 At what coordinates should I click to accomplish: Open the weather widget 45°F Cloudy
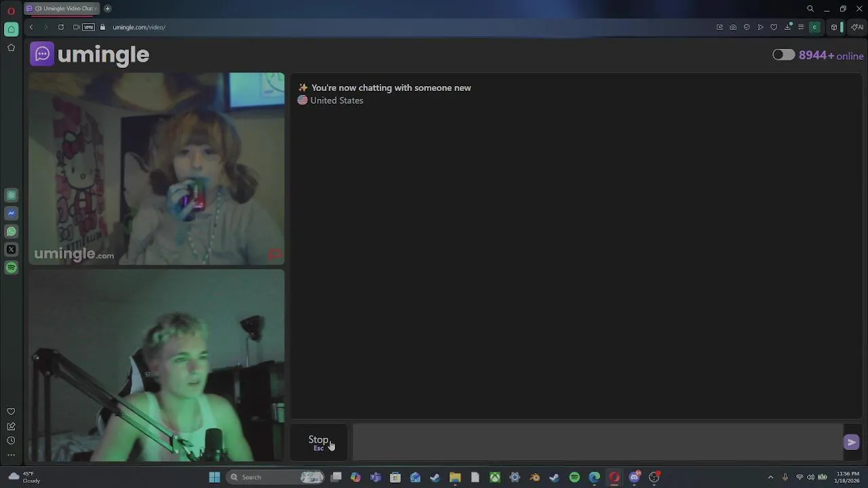tap(24, 477)
